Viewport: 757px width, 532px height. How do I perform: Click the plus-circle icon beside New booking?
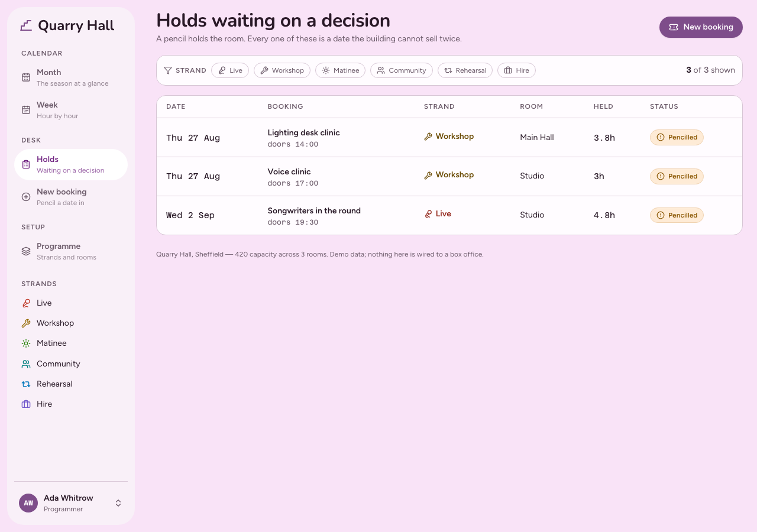point(26,197)
